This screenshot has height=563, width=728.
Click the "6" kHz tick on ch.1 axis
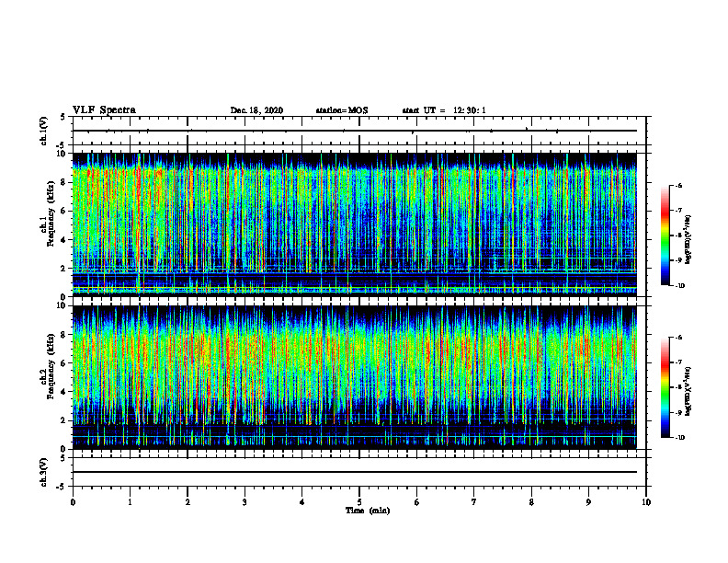[x=64, y=211]
